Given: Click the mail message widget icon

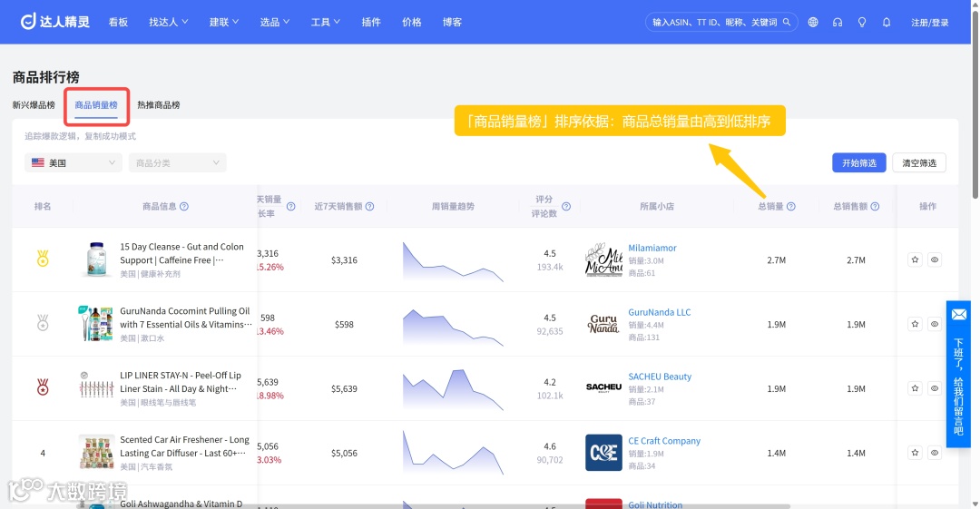Looking at the screenshot, I should [x=959, y=315].
